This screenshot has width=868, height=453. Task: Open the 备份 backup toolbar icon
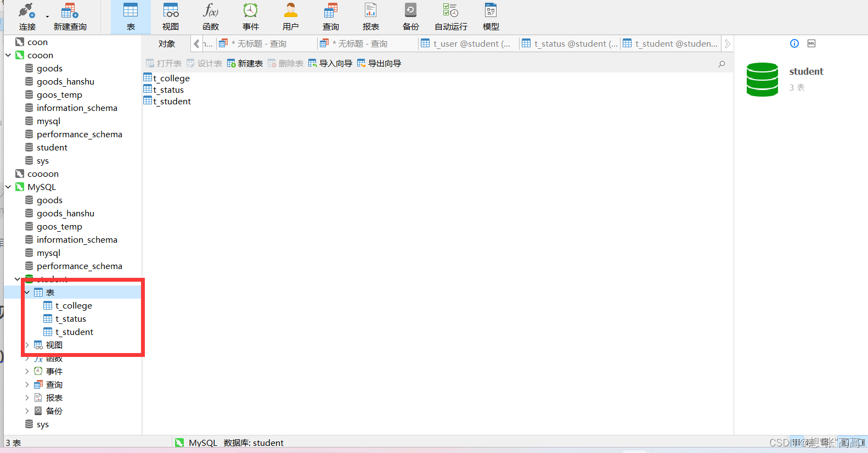[x=411, y=16]
